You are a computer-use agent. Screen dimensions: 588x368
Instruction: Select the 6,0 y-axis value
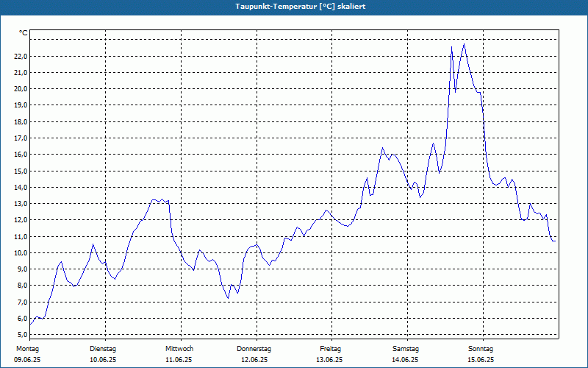(x=23, y=319)
